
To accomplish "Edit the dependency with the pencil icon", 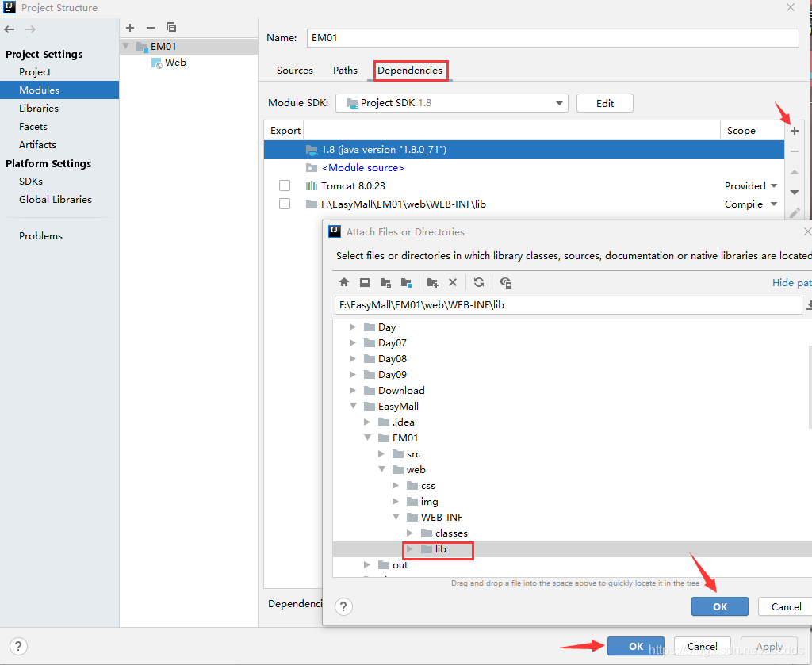I will [x=795, y=212].
